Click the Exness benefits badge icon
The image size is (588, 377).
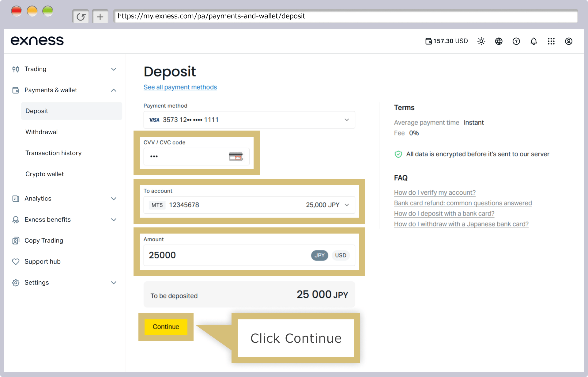tap(16, 220)
